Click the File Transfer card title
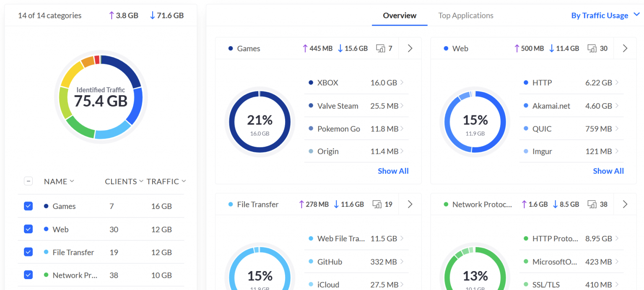This screenshot has height=290, width=644. 258,205
